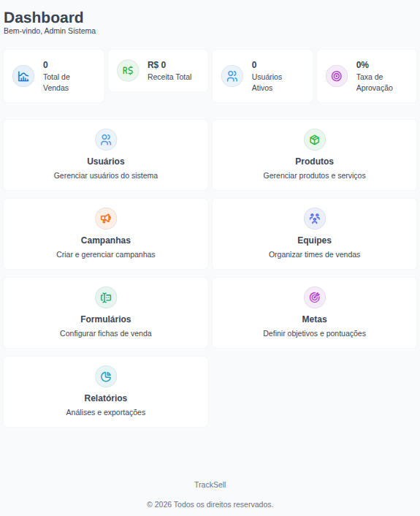
Task: Click 'Gerenciar usuários do sistema' description
Action: point(106,175)
